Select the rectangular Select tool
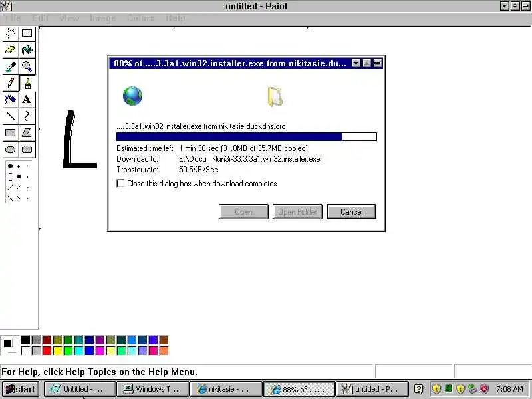 [27, 33]
